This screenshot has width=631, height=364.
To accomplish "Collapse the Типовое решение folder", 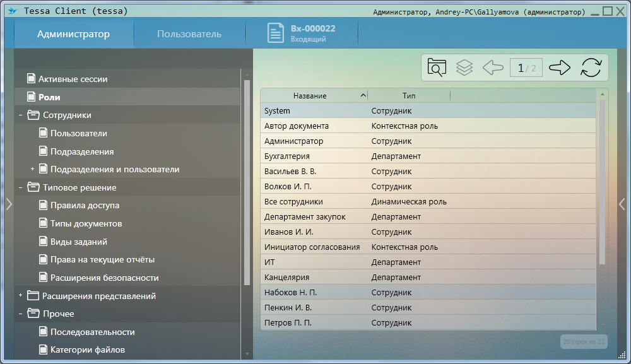I will tap(20, 187).
